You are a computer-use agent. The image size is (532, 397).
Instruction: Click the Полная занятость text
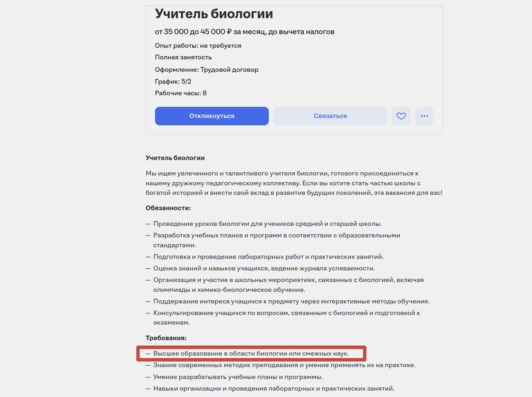click(x=183, y=57)
